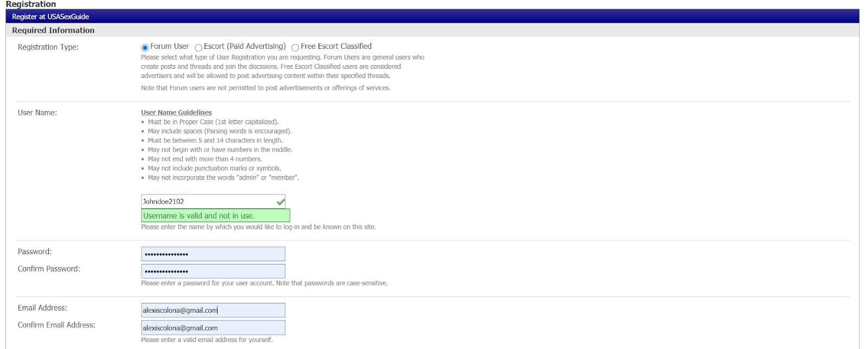868x349 pixels.
Task: Focus the Password input field
Action: 213,254
